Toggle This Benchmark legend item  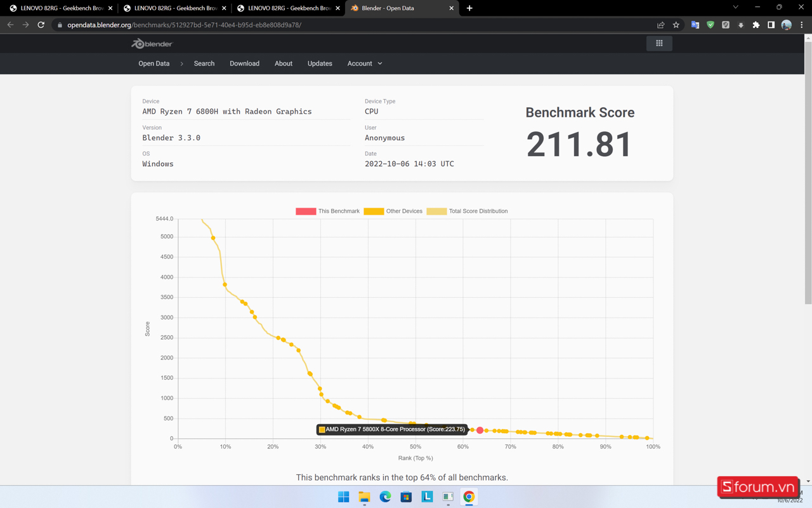pos(327,211)
